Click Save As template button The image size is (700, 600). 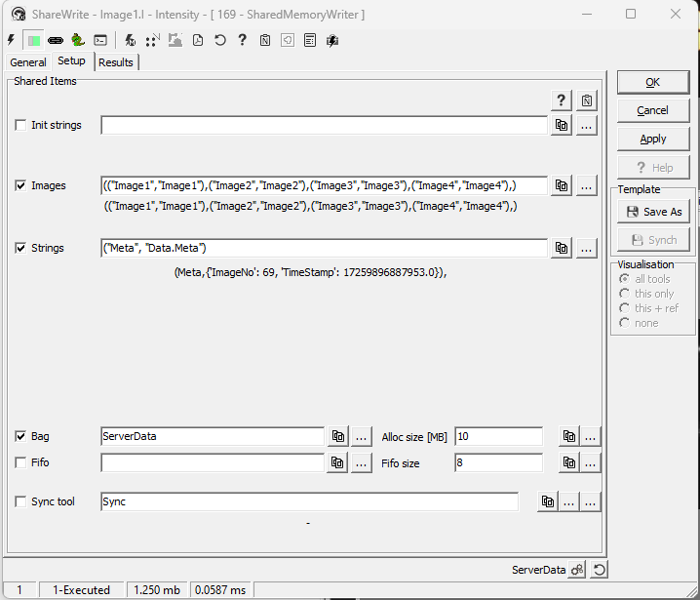click(653, 212)
